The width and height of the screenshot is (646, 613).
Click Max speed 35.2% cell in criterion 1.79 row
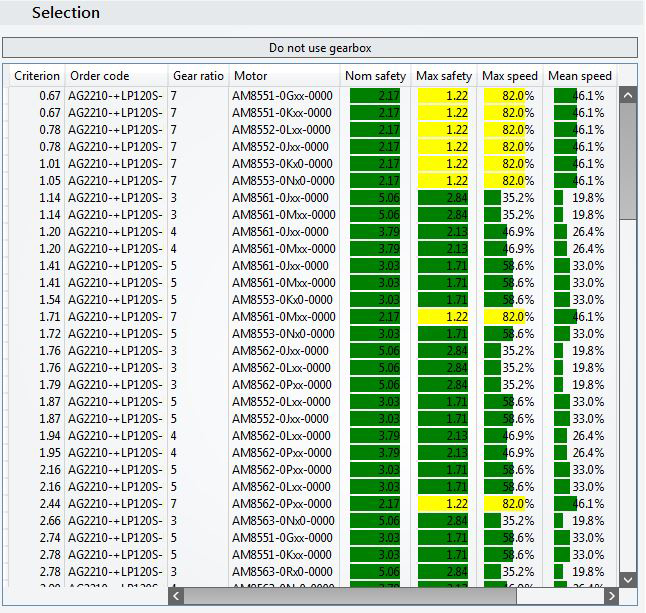tap(510, 384)
